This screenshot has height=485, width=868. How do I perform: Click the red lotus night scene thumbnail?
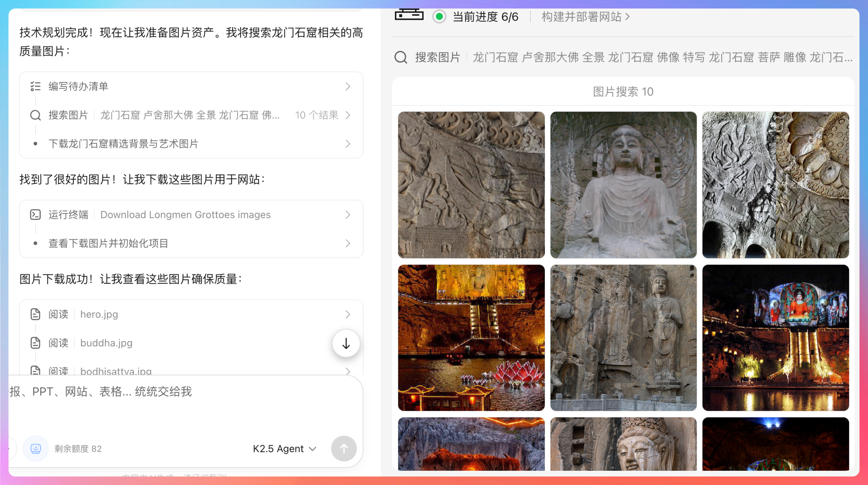click(471, 337)
